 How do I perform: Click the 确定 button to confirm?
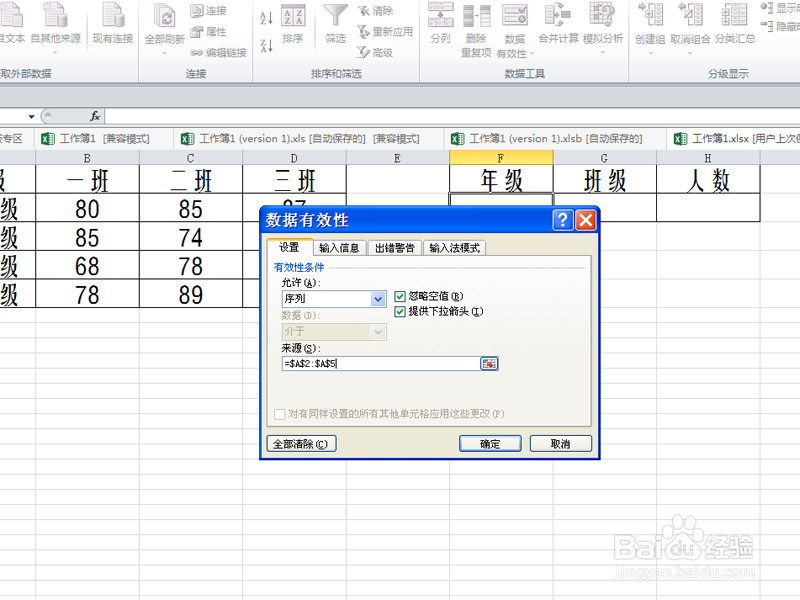489,443
